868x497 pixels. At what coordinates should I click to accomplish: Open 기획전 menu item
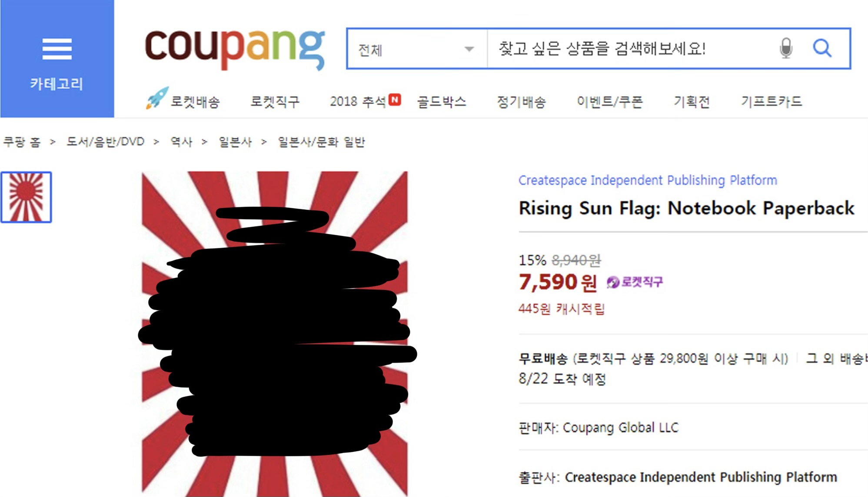[692, 102]
